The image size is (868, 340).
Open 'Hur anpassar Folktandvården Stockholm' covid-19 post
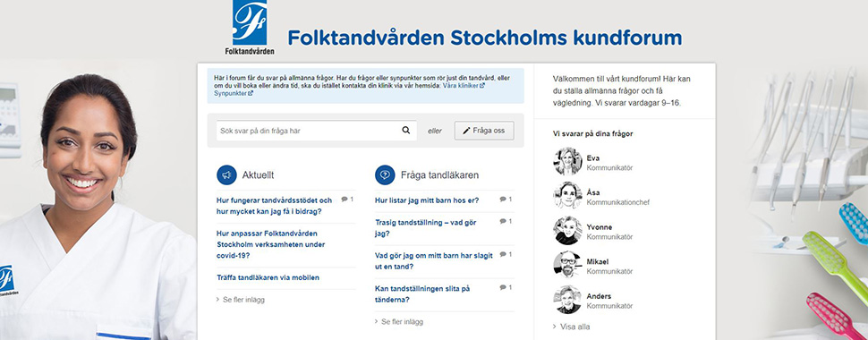tap(271, 245)
